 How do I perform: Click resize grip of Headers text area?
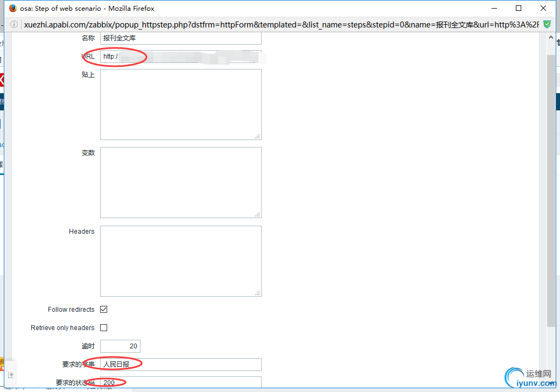coord(257,293)
